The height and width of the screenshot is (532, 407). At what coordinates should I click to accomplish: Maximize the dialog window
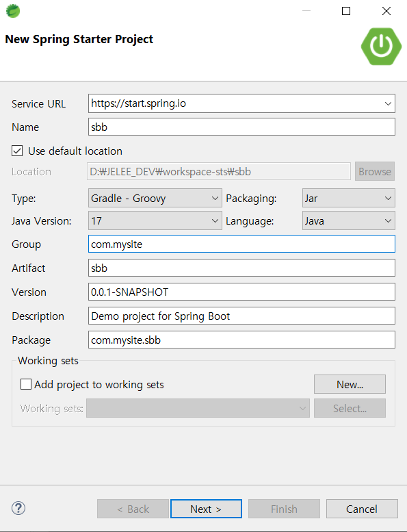346,11
